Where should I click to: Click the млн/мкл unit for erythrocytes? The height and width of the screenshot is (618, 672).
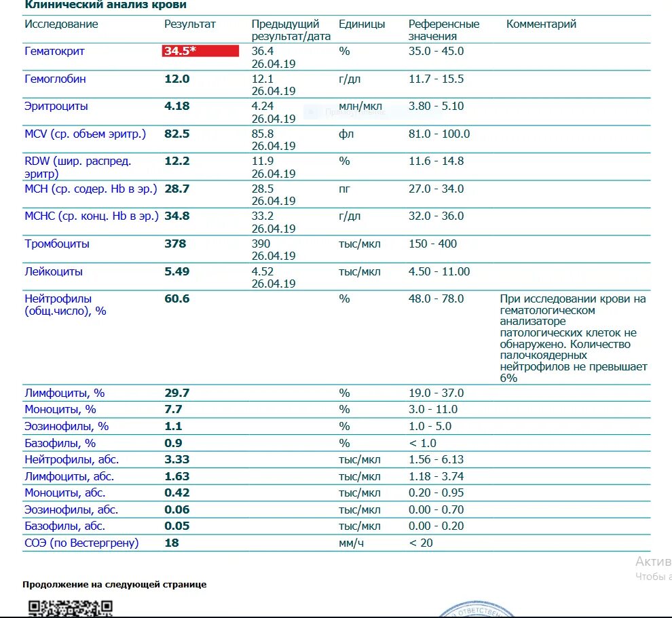(360, 107)
